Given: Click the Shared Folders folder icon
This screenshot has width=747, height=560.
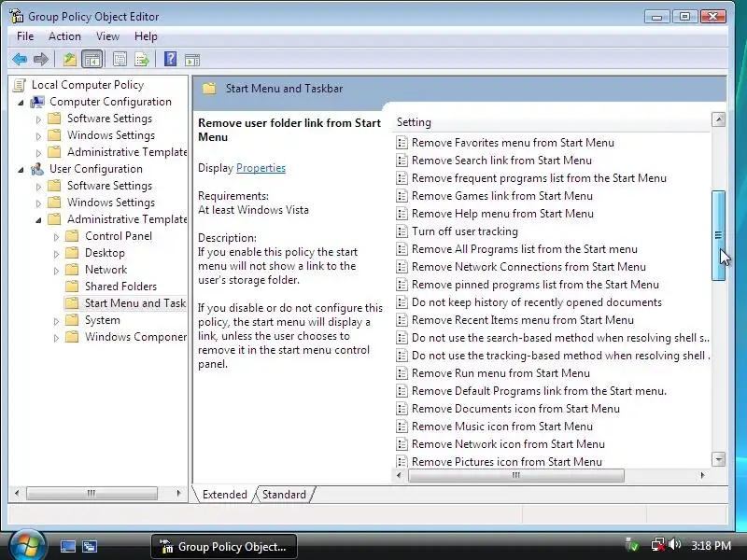Looking at the screenshot, I should 72,287.
